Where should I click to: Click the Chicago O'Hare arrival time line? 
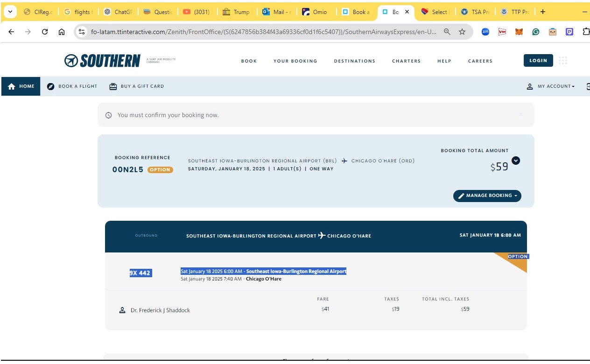tap(231, 279)
